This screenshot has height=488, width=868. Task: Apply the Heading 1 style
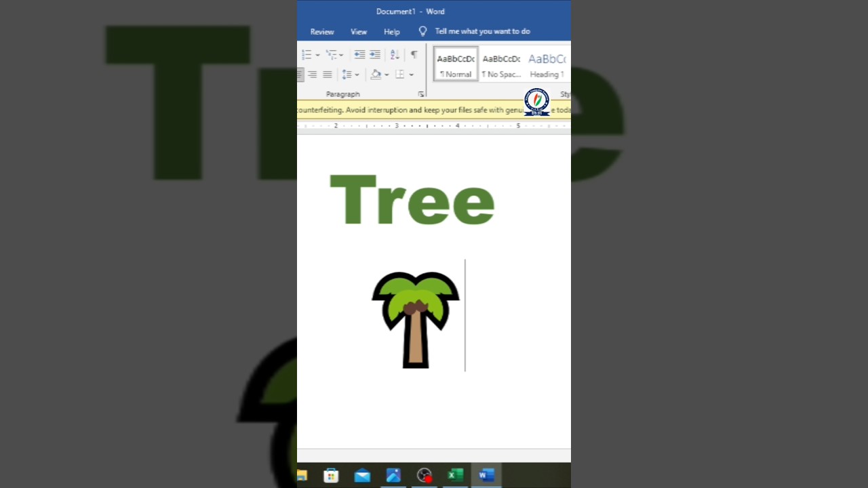point(547,64)
